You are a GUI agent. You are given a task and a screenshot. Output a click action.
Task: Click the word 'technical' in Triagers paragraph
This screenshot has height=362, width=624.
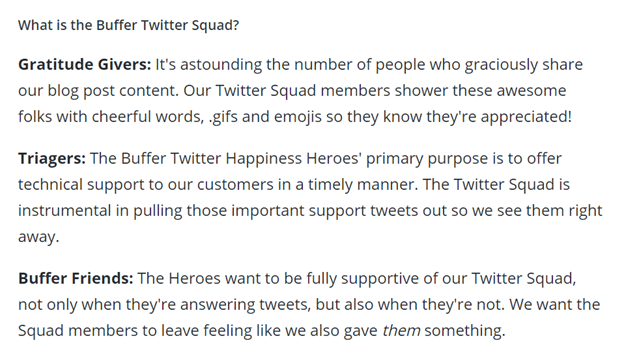coord(51,185)
